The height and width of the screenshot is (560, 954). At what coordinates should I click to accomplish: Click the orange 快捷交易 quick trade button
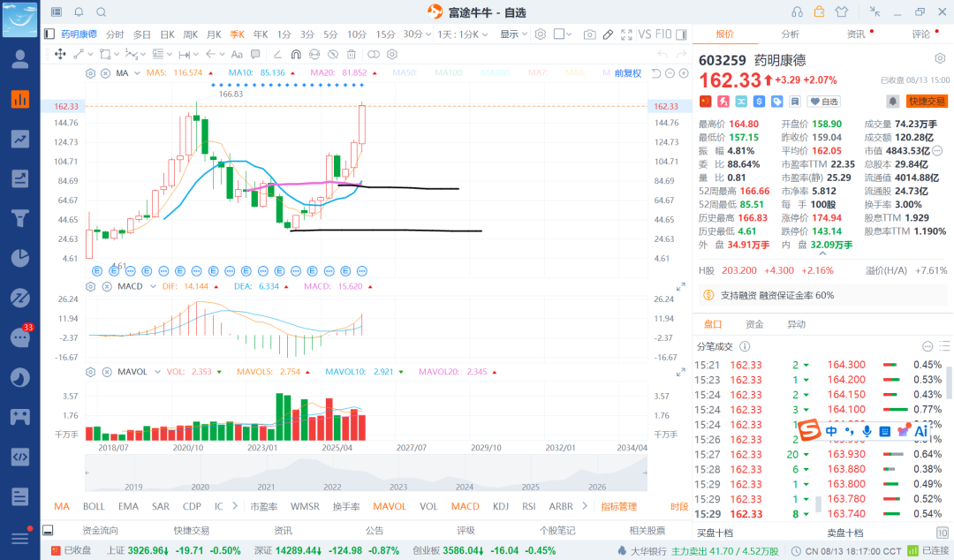point(927,102)
